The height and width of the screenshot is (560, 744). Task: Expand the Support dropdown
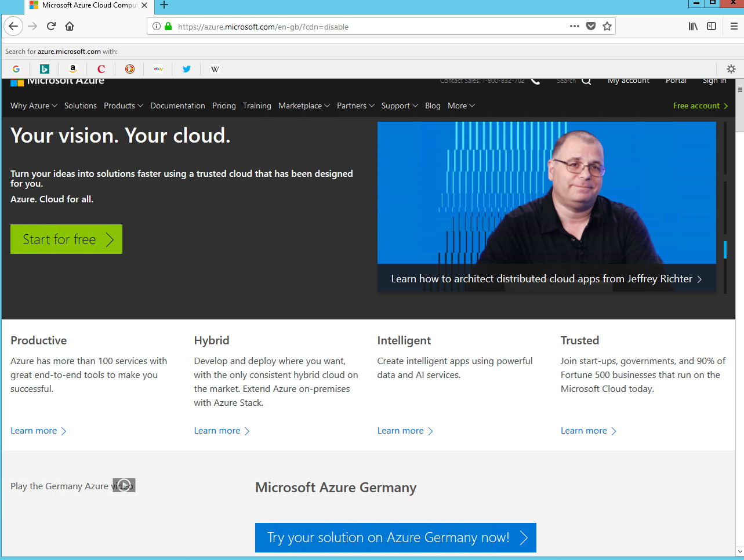pyautogui.click(x=400, y=106)
